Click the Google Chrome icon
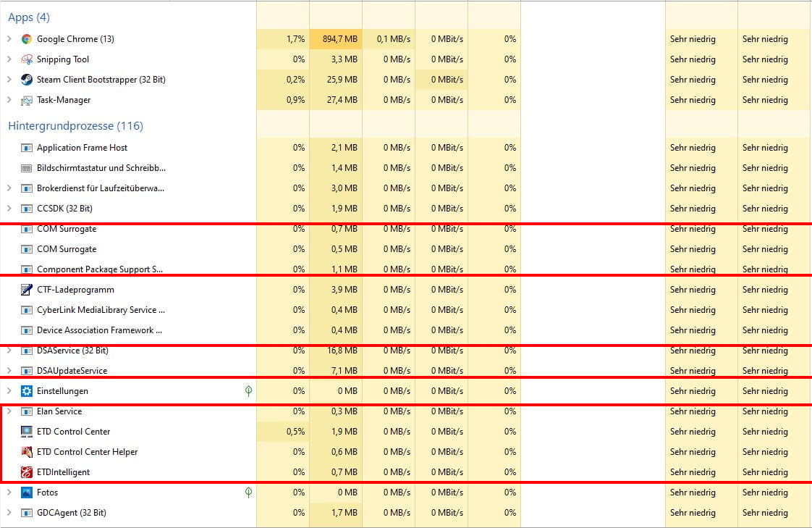812x528 pixels. (x=27, y=39)
